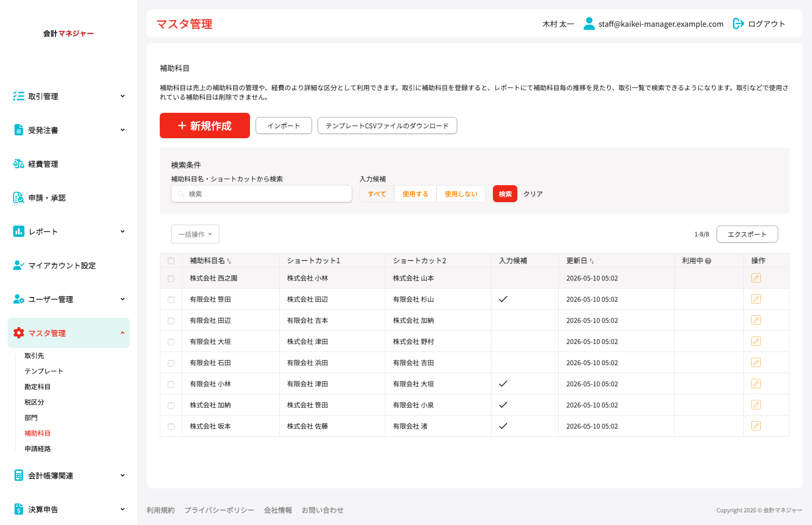Click the マイアカウント設定 user icon
The height and width of the screenshot is (525, 812).
(x=19, y=266)
